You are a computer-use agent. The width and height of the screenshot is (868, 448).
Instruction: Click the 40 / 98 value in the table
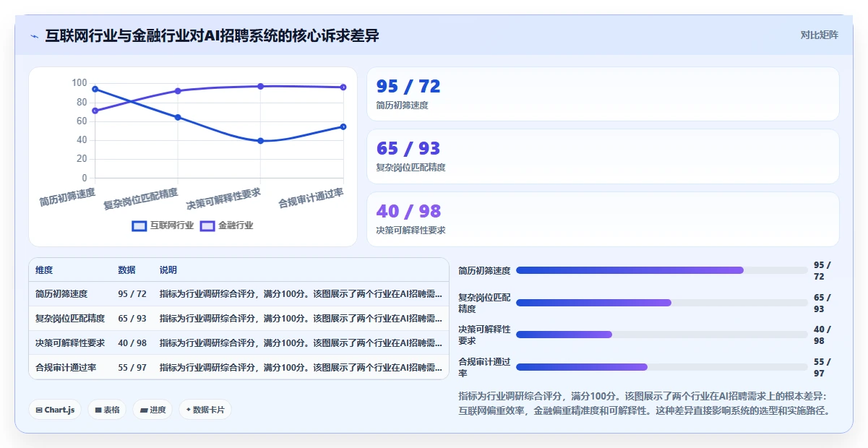click(x=132, y=343)
